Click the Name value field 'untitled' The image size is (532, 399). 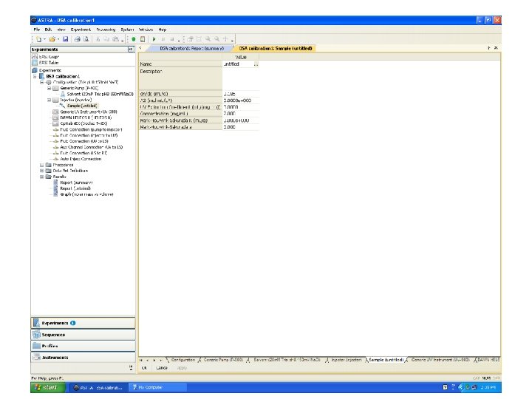coord(238,64)
